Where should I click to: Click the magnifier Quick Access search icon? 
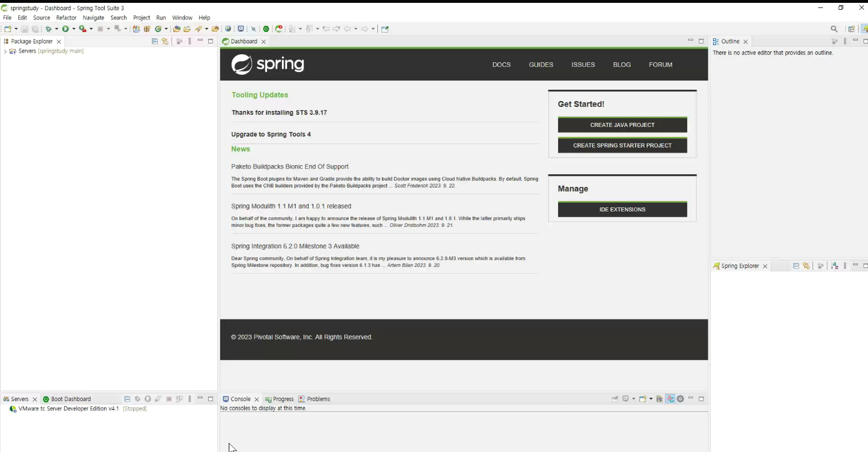[x=834, y=29]
